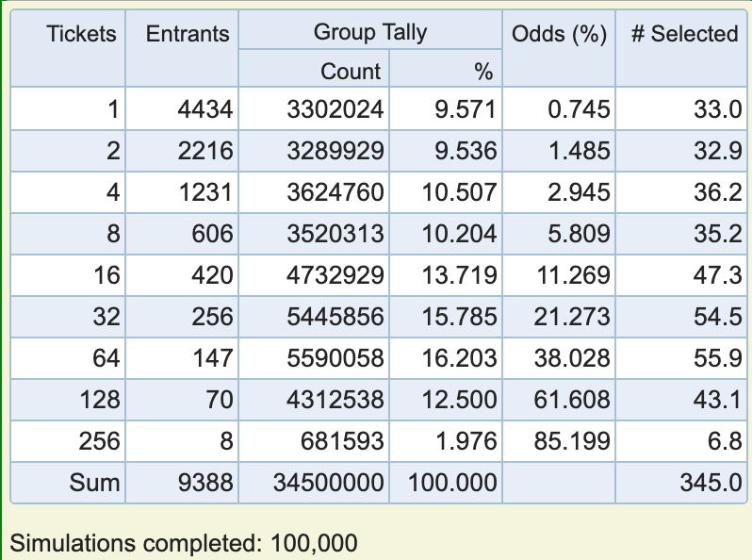Screen dimensions: 752x560
Task: Click the selected value 55.9
Action: pos(717,358)
